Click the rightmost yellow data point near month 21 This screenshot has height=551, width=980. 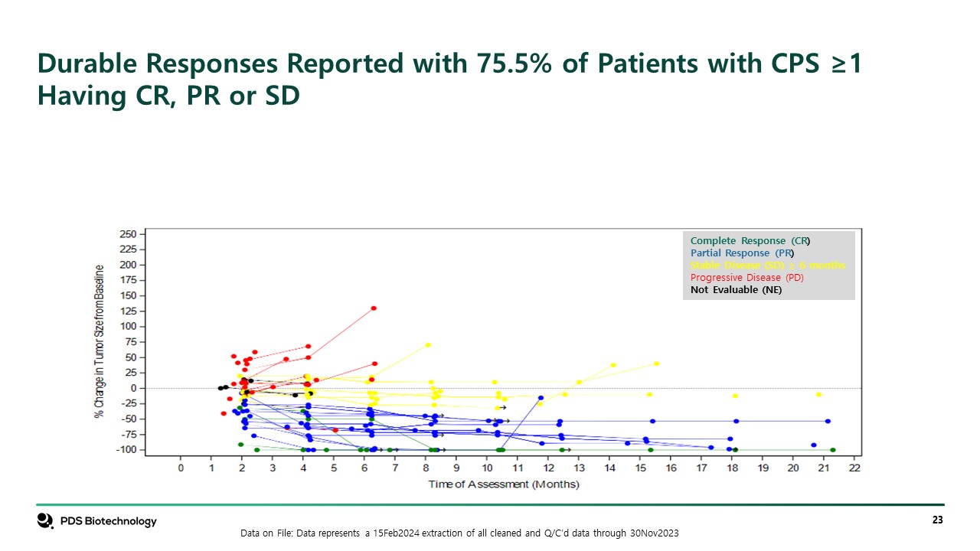(818, 394)
